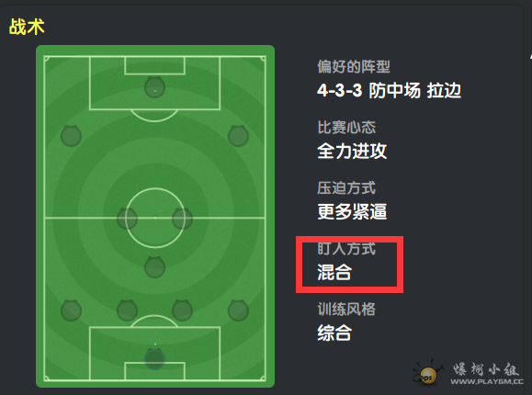Viewport: 532px width, 395px height.
Task: Click the right central midfielder marker
Action: click(x=182, y=219)
